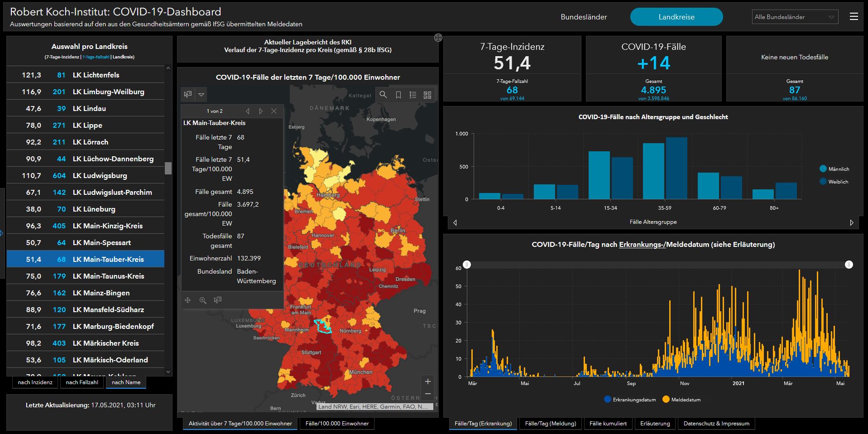868x434 pixels.
Task: Click Erkrankungs- link in chart title
Action: [642, 245]
